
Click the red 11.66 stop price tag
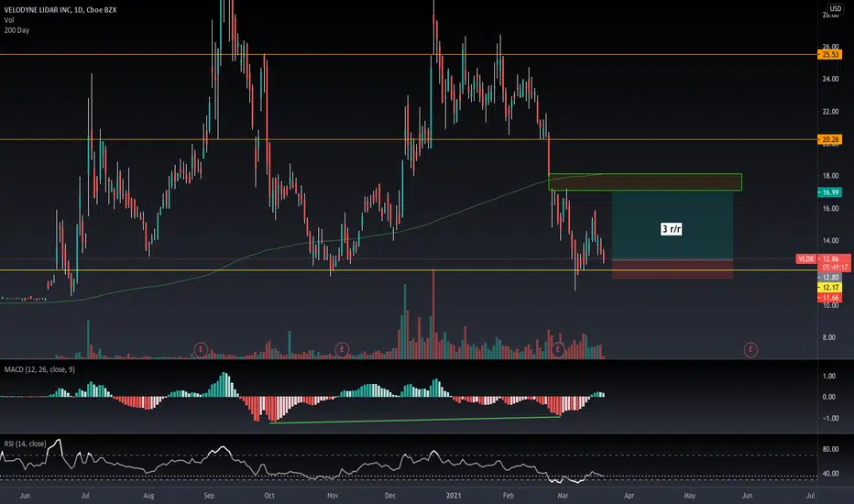click(830, 298)
